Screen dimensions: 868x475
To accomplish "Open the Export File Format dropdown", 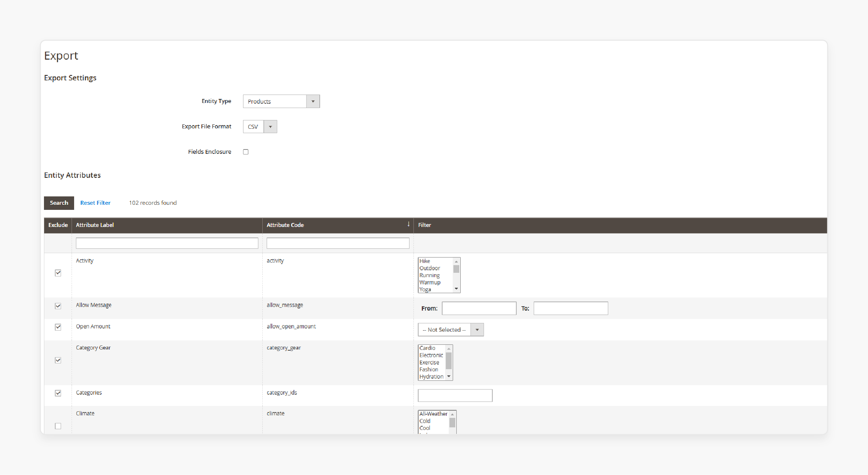I will point(271,126).
